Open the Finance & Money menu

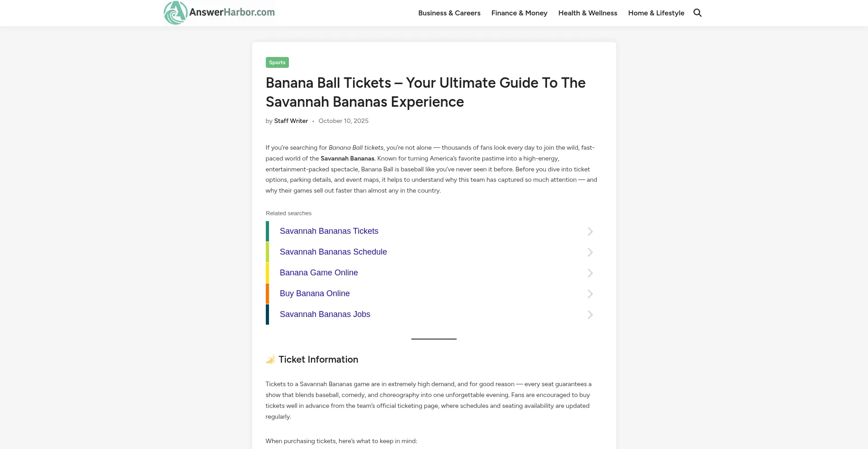(x=519, y=13)
